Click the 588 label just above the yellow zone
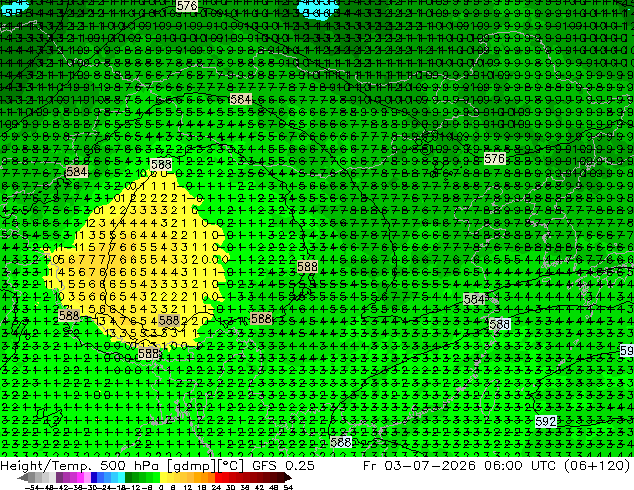 [161, 165]
